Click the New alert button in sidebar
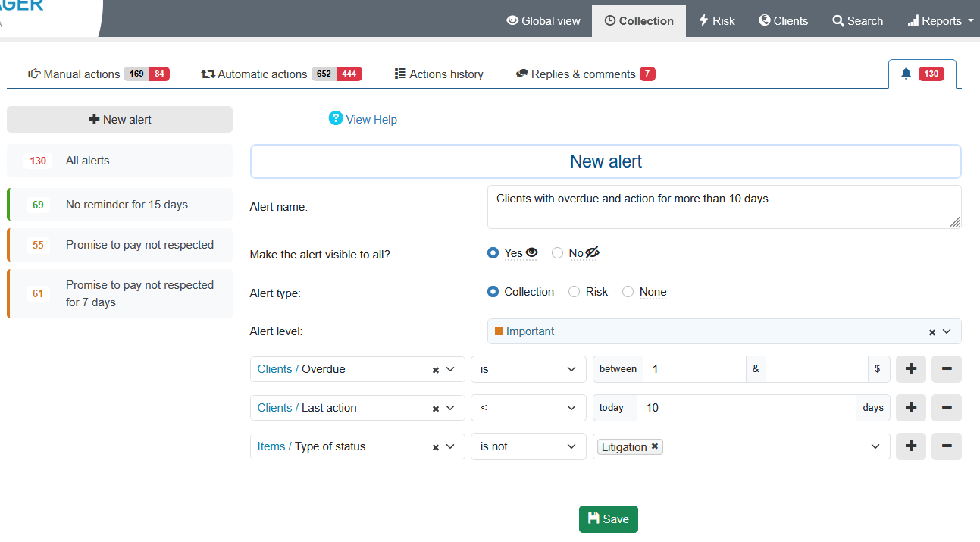 120,120
